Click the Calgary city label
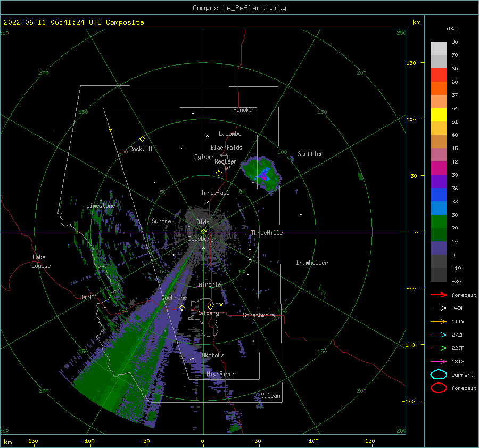The height and width of the screenshot is (448, 479). (208, 313)
